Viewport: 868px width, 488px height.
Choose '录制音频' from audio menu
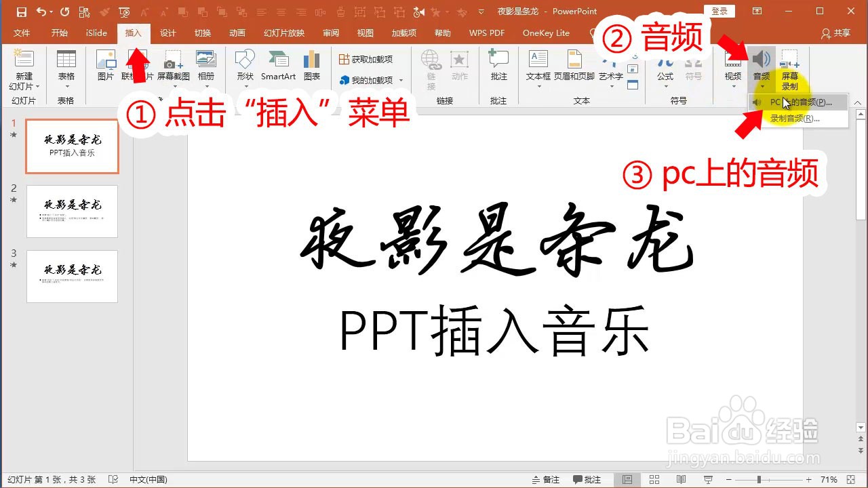[799, 119]
